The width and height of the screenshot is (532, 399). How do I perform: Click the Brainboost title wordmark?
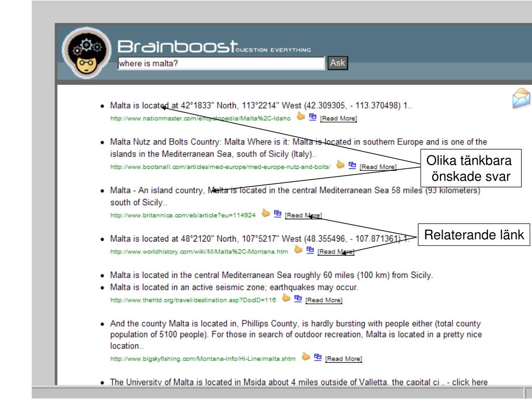click(x=177, y=46)
